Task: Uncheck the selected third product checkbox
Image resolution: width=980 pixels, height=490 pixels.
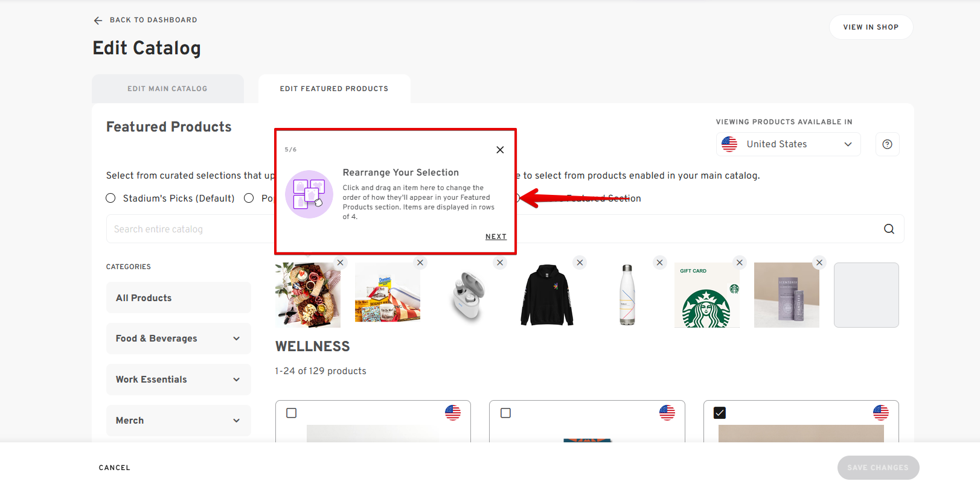Action: coord(720,413)
